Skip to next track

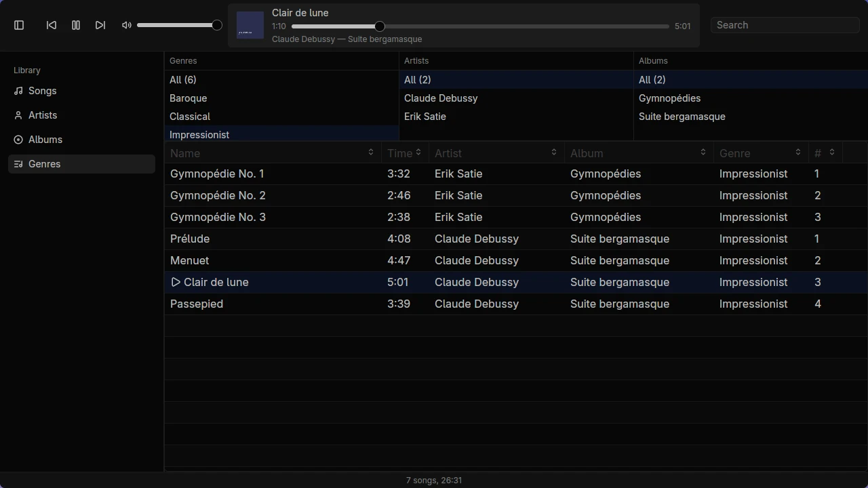click(x=100, y=25)
